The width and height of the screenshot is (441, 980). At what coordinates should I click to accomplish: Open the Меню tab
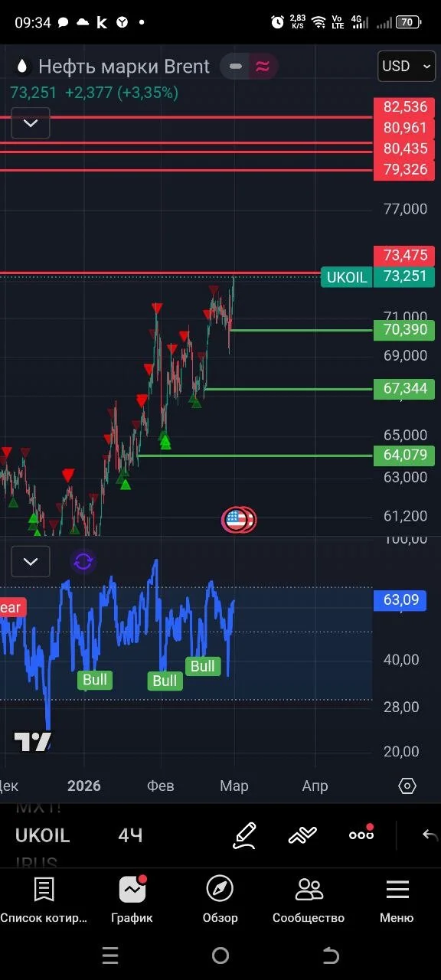coord(397,899)
